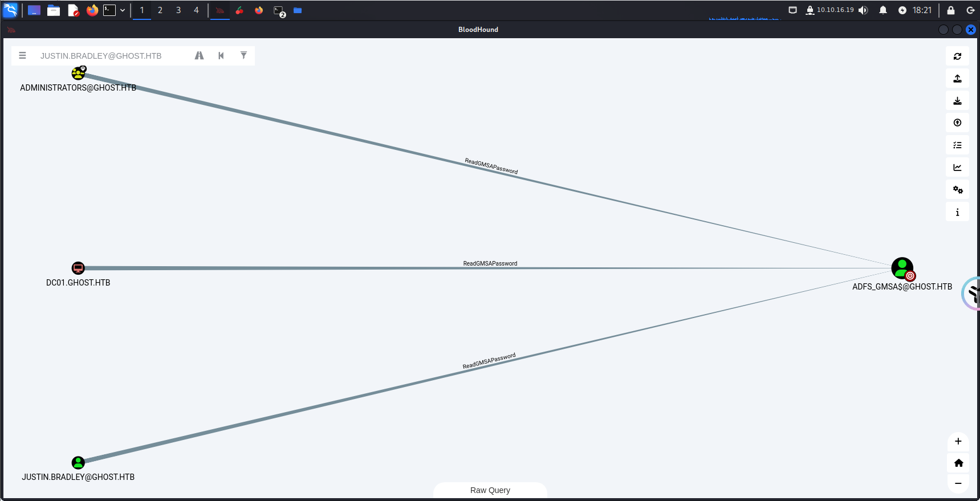Image resolution: width=980 pixels, height=501 pixels.
Task: Select the DC01.GHOST.HTB computer node
Action: point(78,268)
